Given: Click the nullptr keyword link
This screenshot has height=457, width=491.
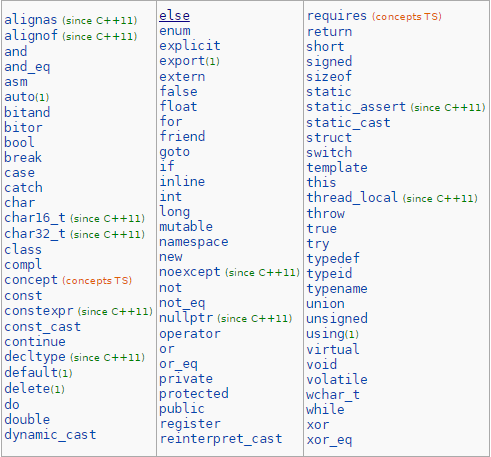Looking at the screenshot, I should coord(186,318).
